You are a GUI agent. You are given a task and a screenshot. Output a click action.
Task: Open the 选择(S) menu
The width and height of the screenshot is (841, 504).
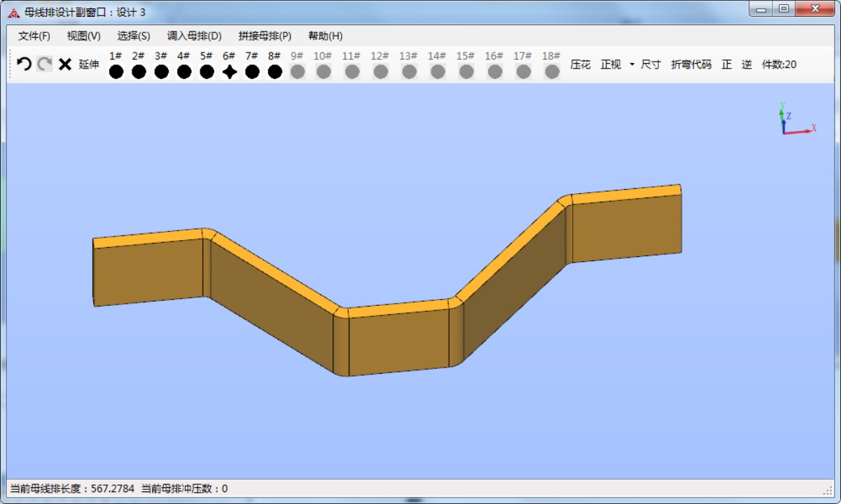[x=134, y=36]
